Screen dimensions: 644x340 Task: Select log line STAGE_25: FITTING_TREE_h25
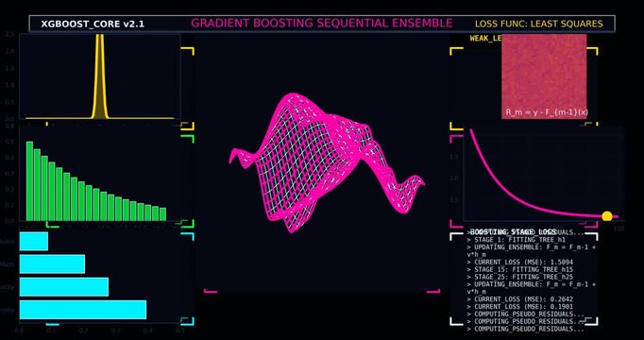pyautogui.click(x=520, y=277)
